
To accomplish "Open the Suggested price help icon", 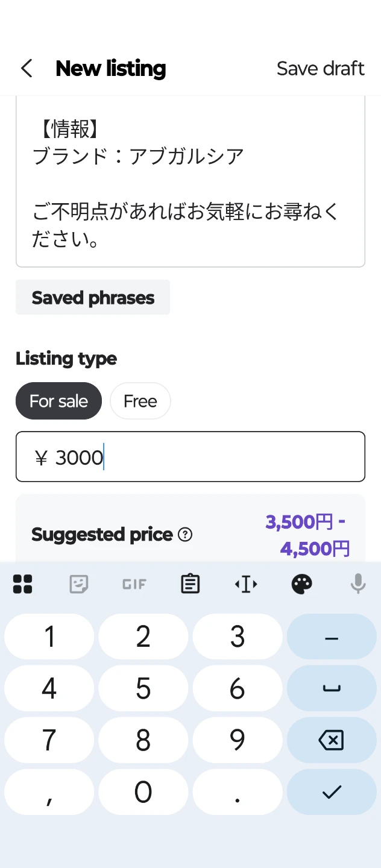I will pos(186,534).
